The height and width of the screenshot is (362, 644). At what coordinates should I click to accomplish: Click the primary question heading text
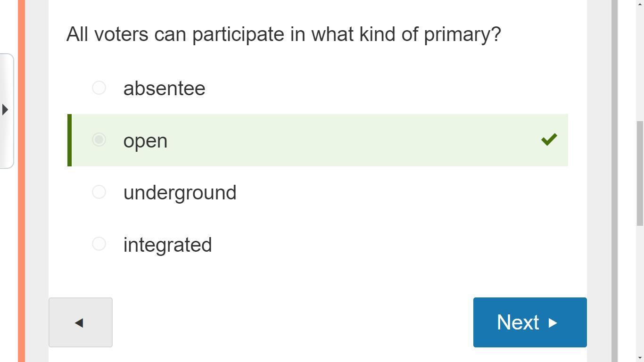click(283, 34)
